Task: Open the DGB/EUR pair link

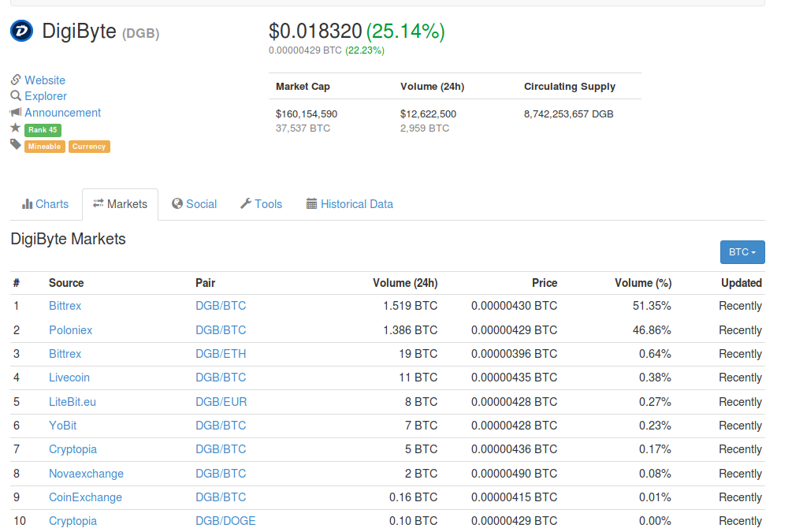Action: [x=221, y=402]
